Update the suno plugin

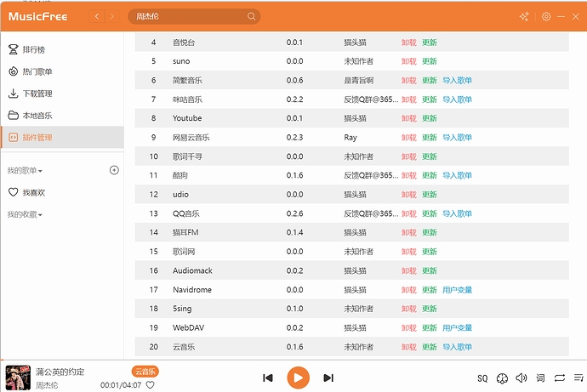(x=430, y=61)
